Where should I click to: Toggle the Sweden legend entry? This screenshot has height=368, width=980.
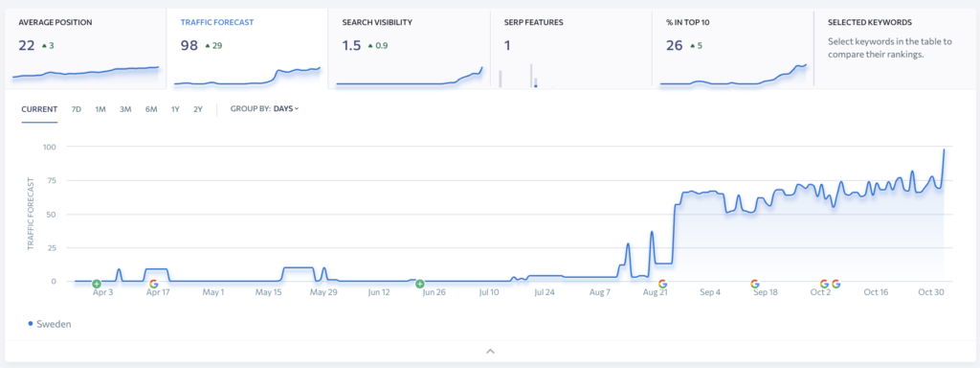click(x=50, y=324)
